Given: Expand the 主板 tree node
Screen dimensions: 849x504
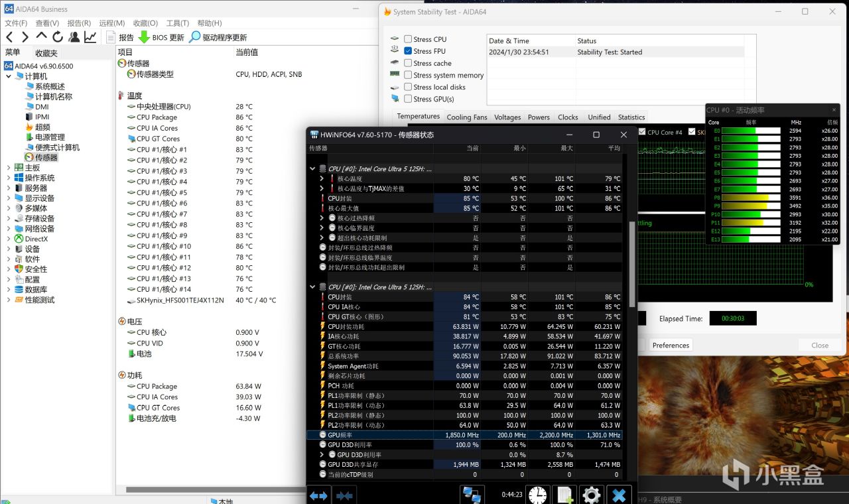Looking at the screenshot, I should point(9,168).
